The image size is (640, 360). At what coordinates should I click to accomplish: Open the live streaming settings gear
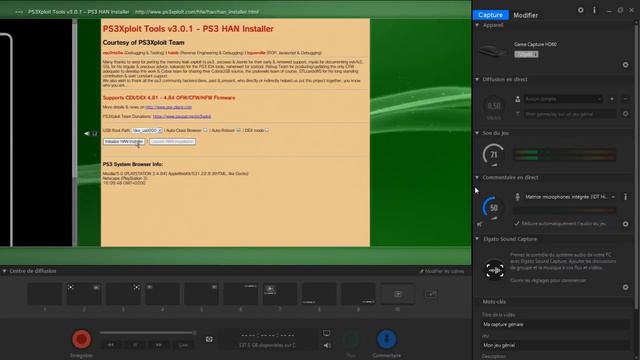(x=625, y=114)
